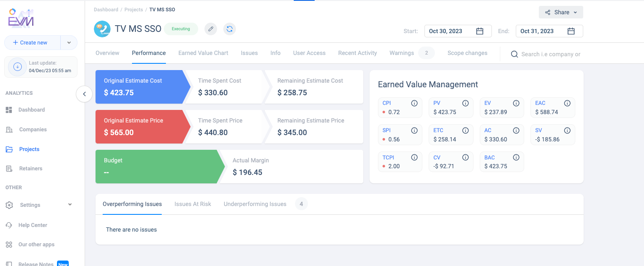Click the Actual Margin $ 196.45 value
The height and width of the screenshot is (266, 644).
click(247, 172)
